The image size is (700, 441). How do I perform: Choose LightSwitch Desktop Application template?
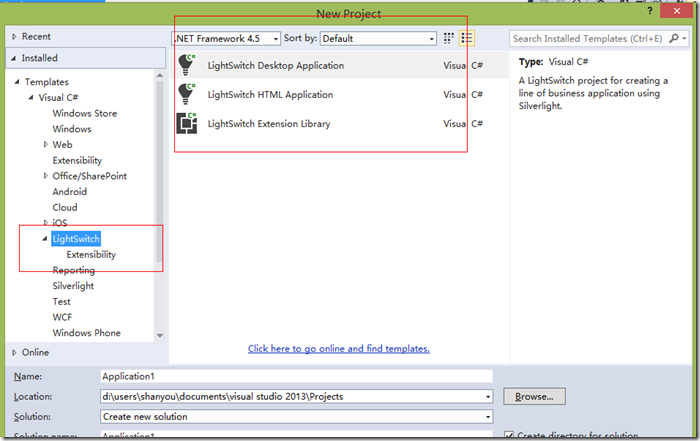pyautogui.click(x=339, y=65)
